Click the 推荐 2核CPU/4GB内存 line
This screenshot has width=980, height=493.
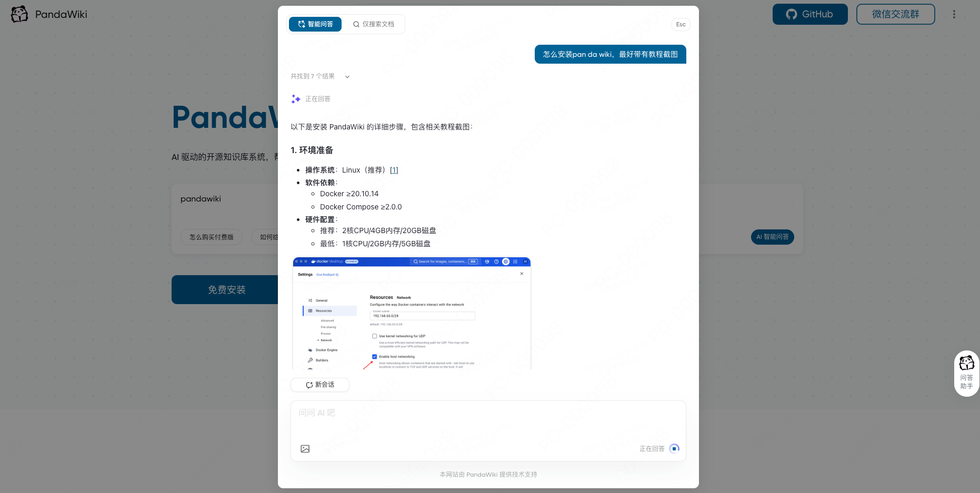pyautogui.click(x=378, y=230)
